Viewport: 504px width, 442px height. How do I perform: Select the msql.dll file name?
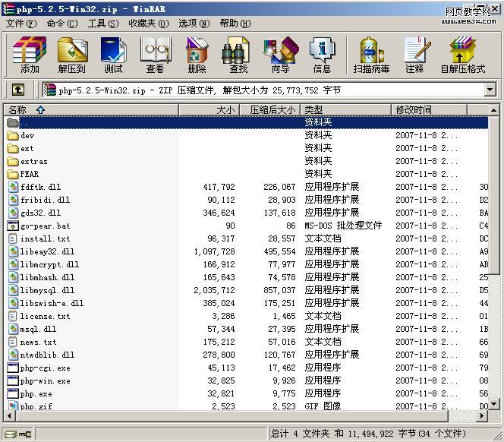pyautogui.click(x=38, y=329)
